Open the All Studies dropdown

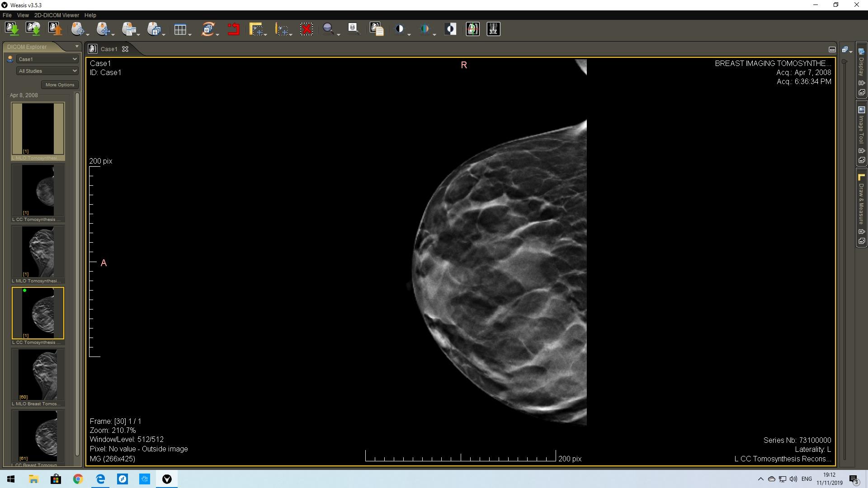click(47, 71)
